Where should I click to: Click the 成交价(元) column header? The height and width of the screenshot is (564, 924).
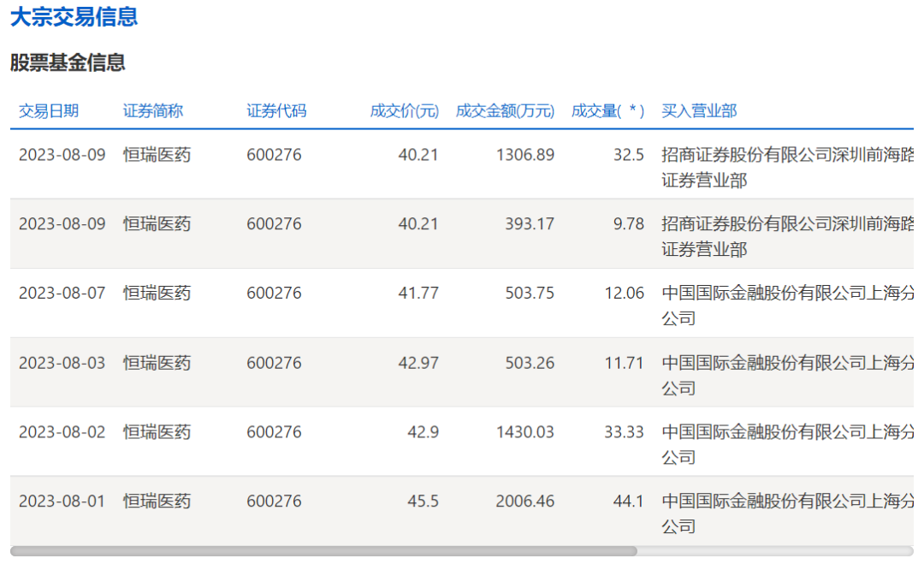point(404,110)
